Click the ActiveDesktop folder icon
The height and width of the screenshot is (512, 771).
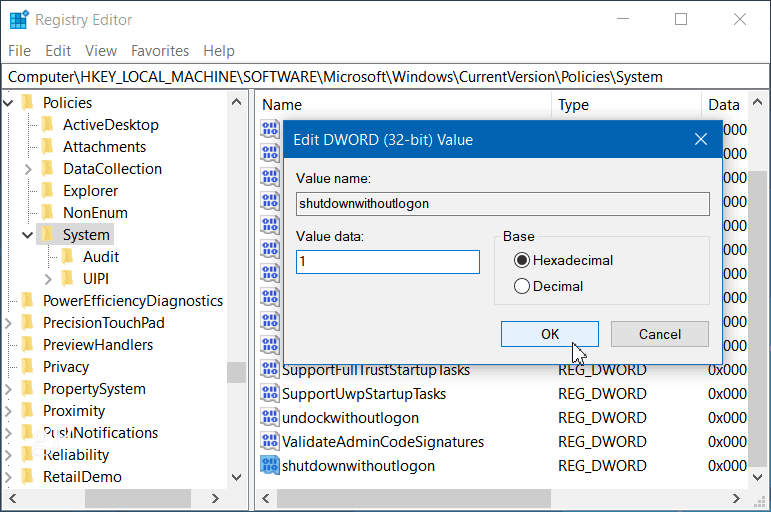coord(48,124)
